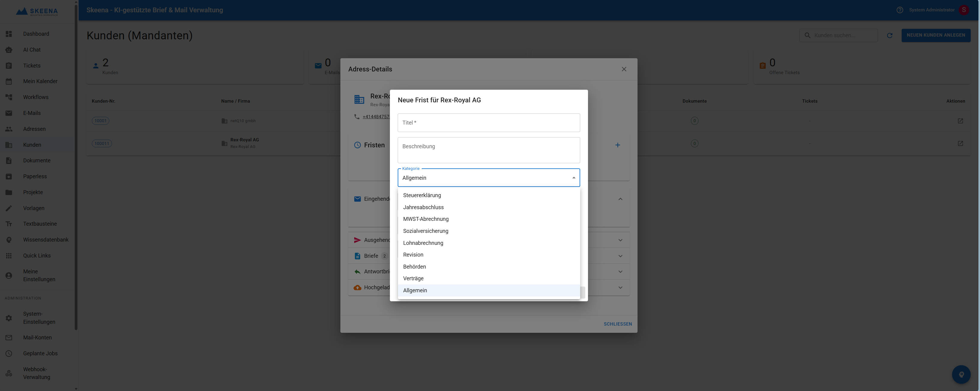Close the Adress-Details dialog with X
980x391 pixels.
point(623,69)
